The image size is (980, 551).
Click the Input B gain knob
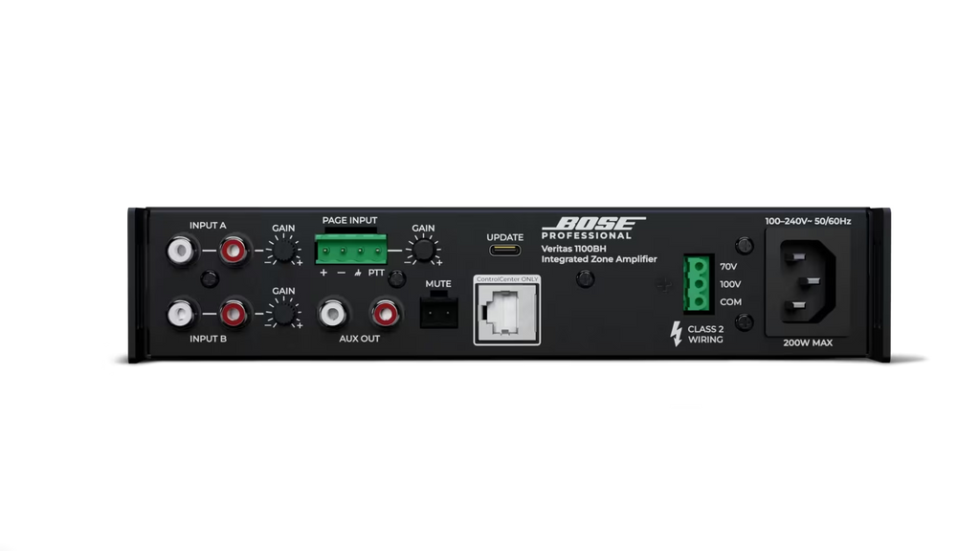click(283, 314)
